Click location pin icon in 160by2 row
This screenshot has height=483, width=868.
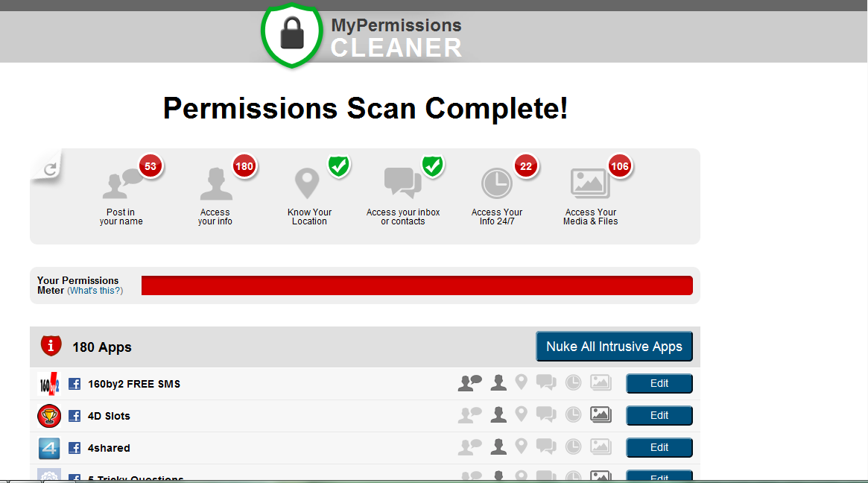coord(521,382)
